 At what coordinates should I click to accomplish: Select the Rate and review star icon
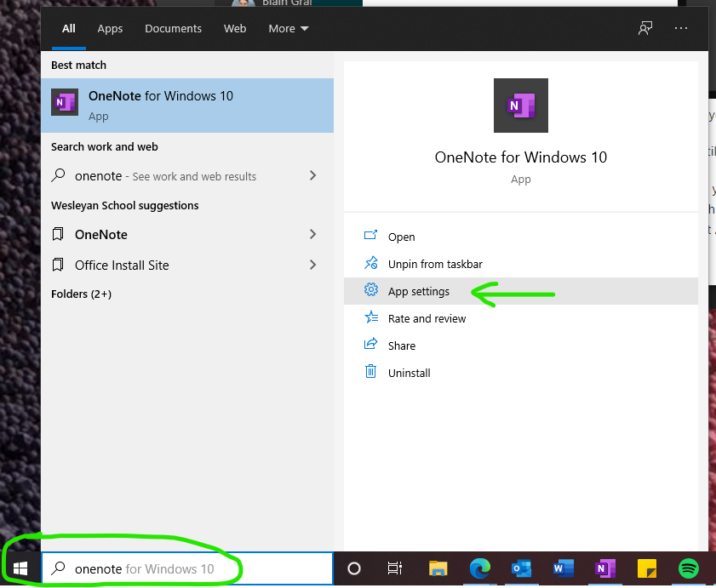pos(371,317)
